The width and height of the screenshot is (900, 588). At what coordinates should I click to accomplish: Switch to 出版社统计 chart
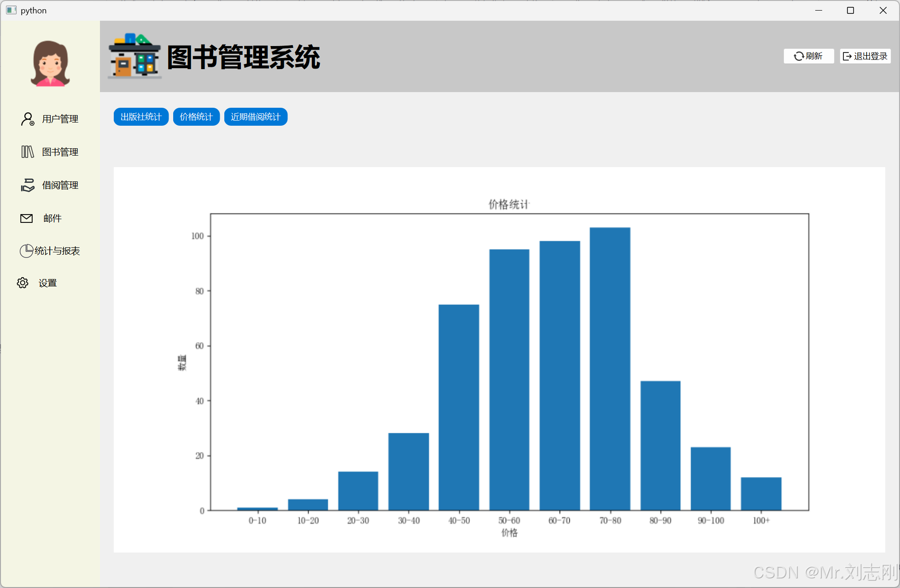(141, 117)
